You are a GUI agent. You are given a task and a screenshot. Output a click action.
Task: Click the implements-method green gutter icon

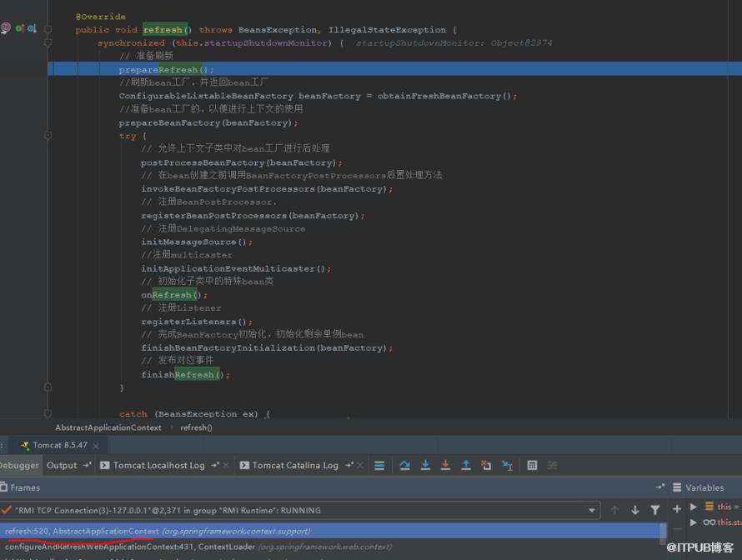coord(20,28)
